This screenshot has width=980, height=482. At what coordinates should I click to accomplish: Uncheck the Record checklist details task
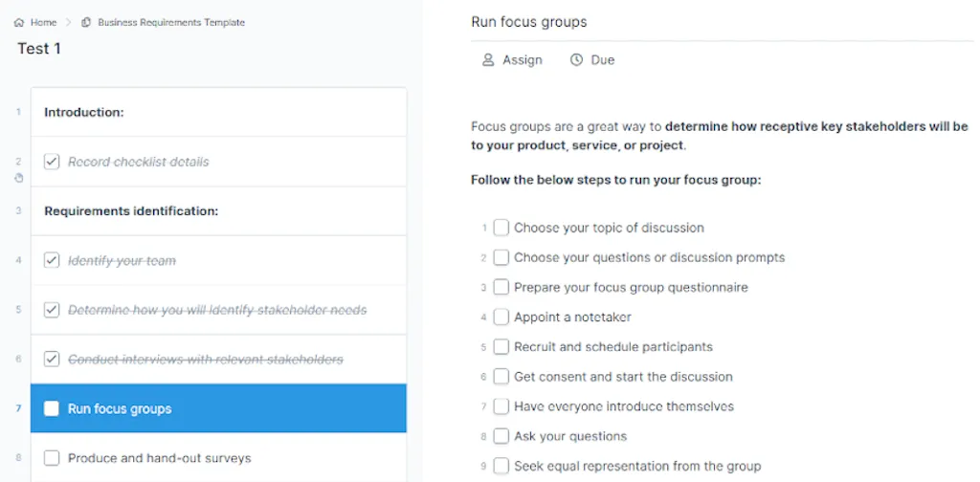52,162
